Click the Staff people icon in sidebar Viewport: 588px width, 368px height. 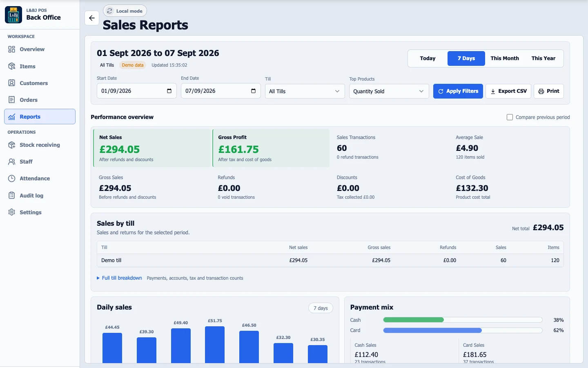click(x=11, y=162)
